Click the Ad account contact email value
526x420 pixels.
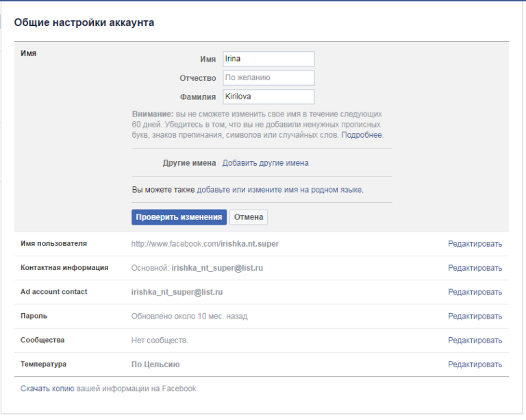pos(177,292)
